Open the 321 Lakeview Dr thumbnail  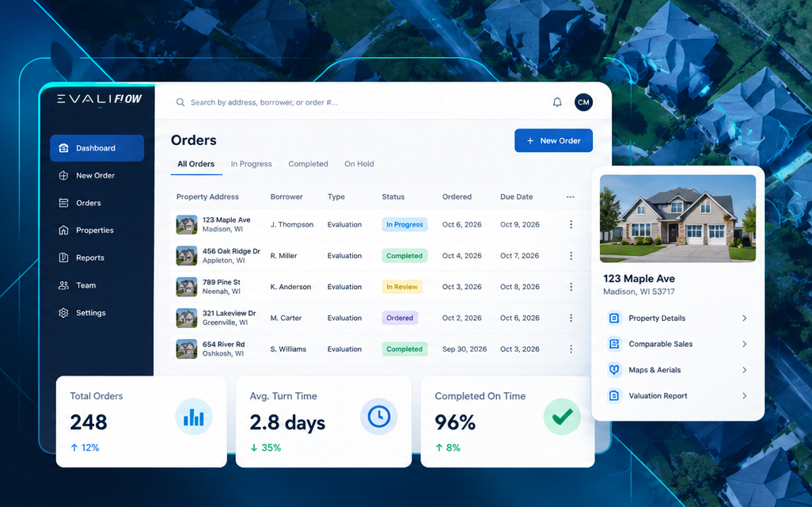pos(187,318)
